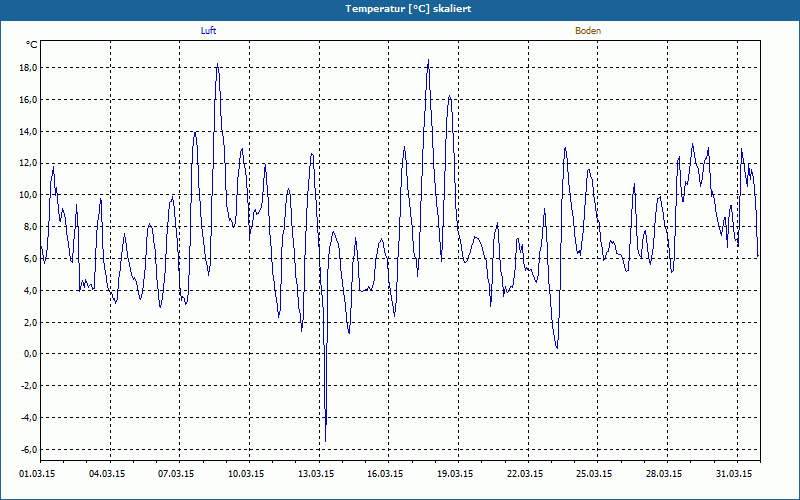
Task: Click the 22.03.15 date label
Action: [x=524, y=474]
